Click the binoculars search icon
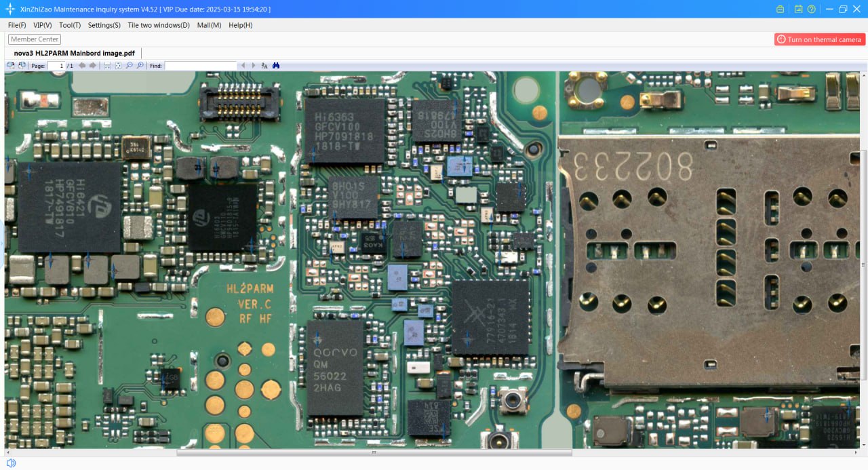This screenshot has width=868, height=470. [276, 66]
